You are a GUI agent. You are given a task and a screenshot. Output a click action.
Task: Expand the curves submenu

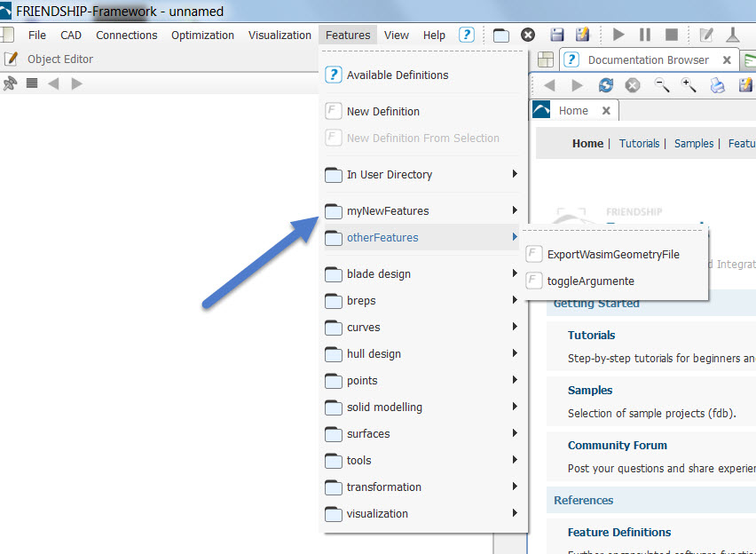[x=422, y=328]
